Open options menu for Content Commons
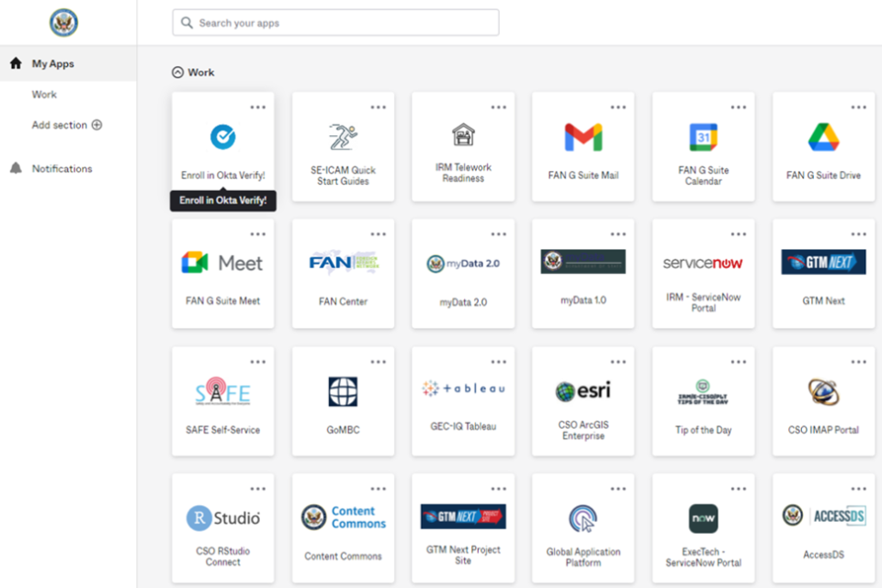The image size is (882, 588). click(378, 489)
